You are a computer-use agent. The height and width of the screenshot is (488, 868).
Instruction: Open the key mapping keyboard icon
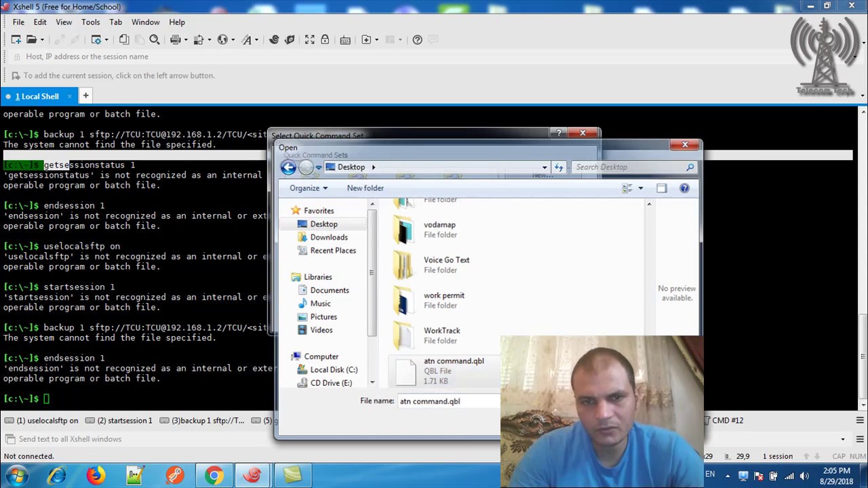pyautogui.click(x=344, y=39)
